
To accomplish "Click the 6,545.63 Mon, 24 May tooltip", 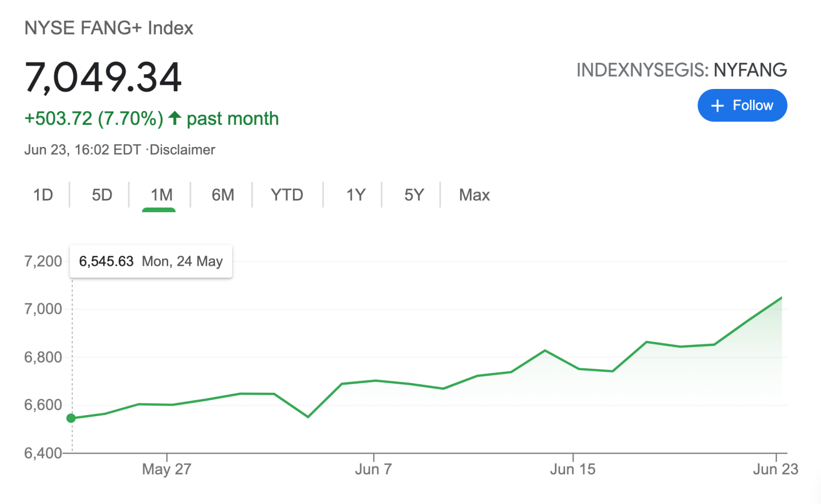I will (x=151, y=261).
